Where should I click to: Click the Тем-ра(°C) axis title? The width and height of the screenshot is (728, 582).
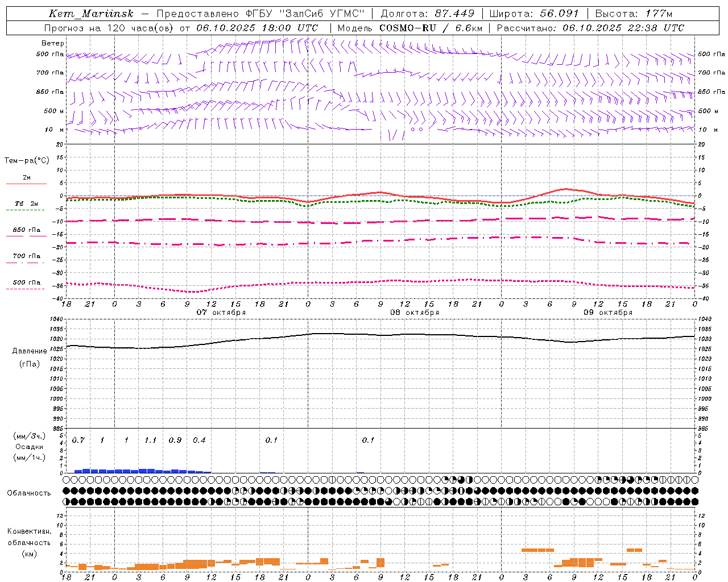(27, 161)
